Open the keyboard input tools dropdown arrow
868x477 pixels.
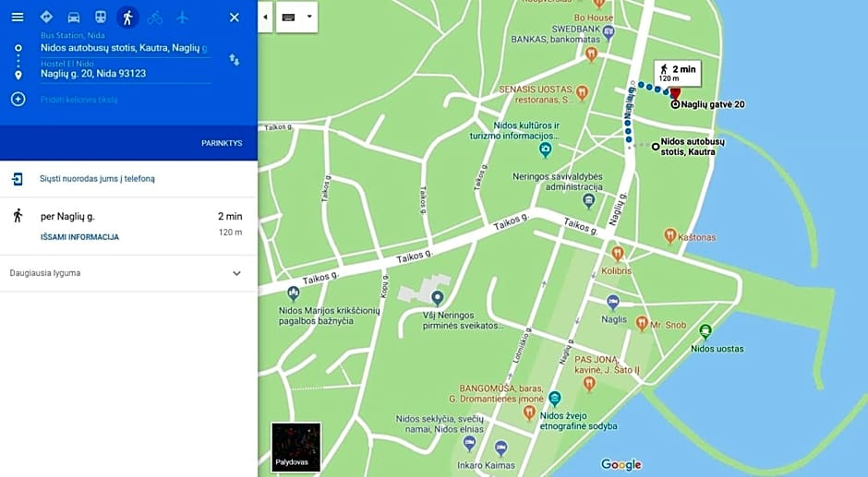coord(308,17)
